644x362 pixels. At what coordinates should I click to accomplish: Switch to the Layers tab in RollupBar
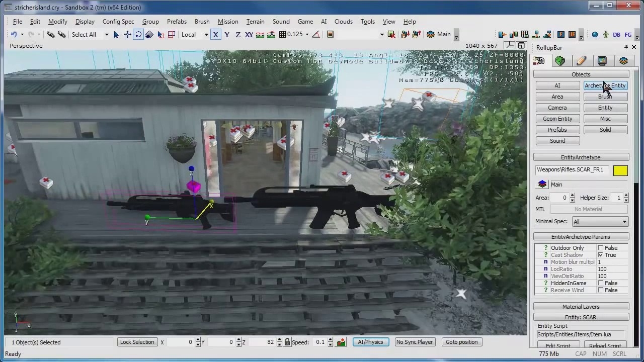coord(623,61)
